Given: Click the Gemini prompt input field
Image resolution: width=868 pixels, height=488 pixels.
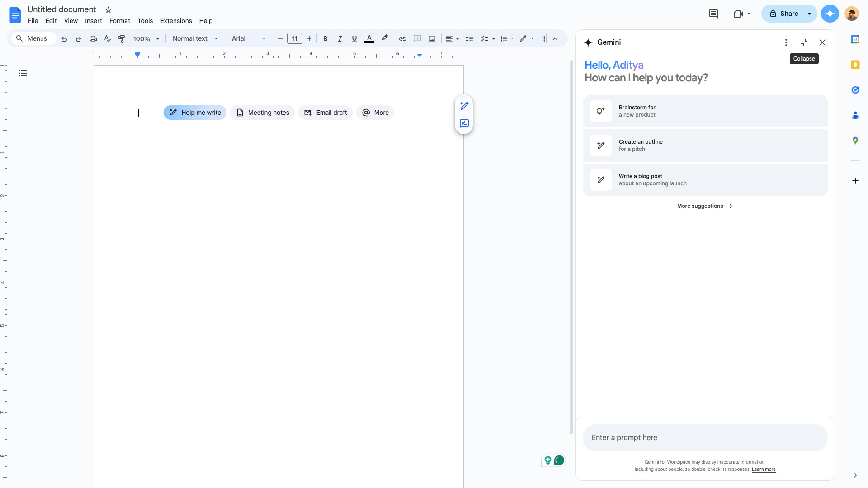Looking at the screenshot, I should pyautogui.click(x=705, y=437).
